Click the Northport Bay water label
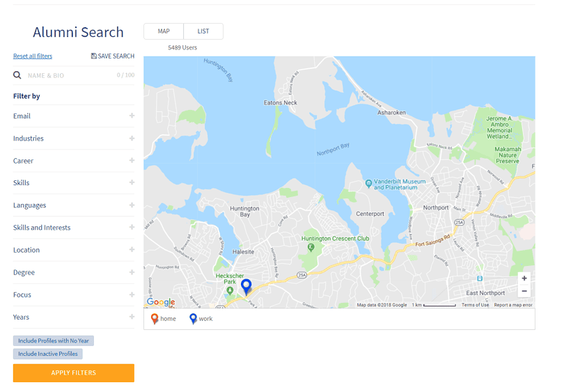This screenshot has height=392, width=580. pos(333,150)
